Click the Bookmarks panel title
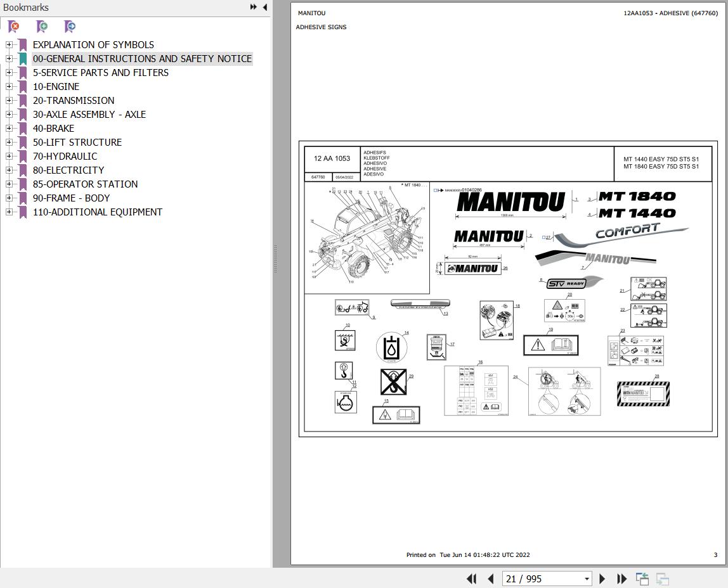728x588 pixels. tap(26, 8)
